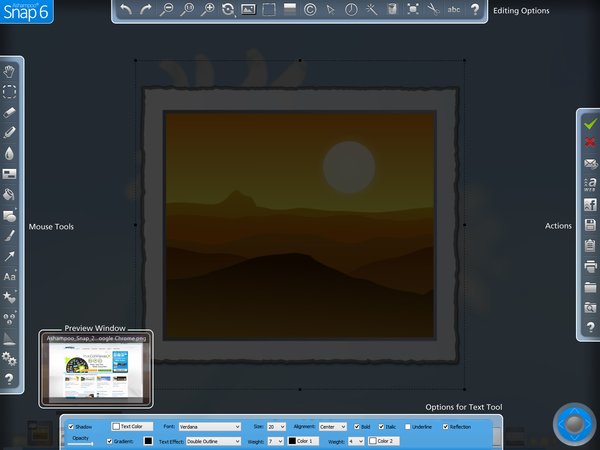Disable the Bold checkbox
This screenshot has height=450, width=600.
357,427
